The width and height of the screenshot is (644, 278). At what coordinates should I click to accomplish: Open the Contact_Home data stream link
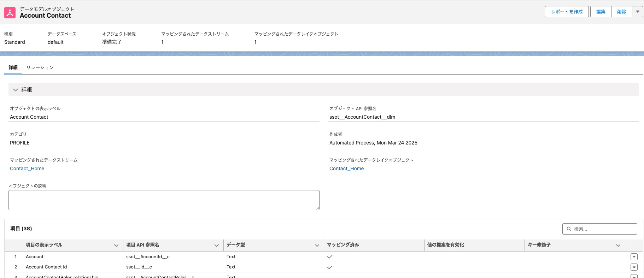click(x=27, y=168)
